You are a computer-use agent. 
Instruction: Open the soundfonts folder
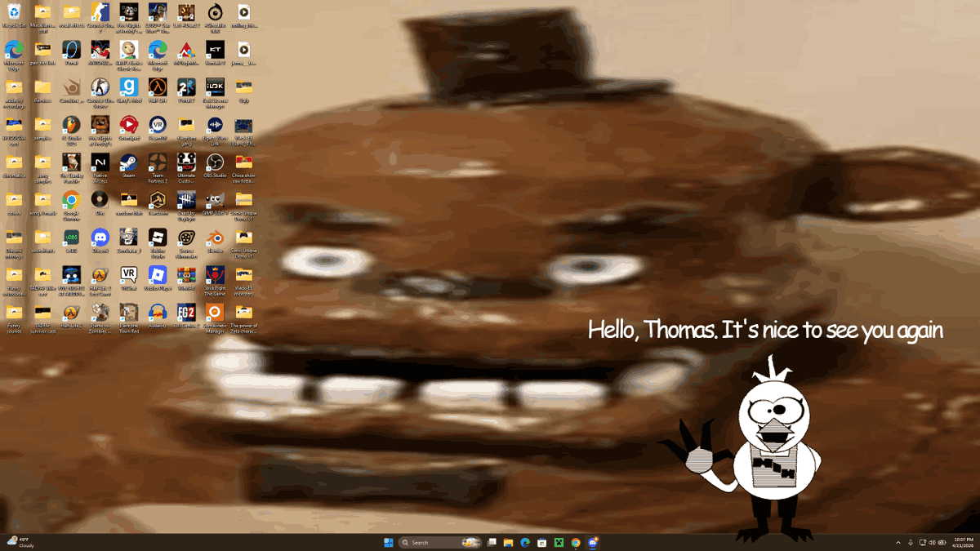pyautogui.click(x=42, y=241)
